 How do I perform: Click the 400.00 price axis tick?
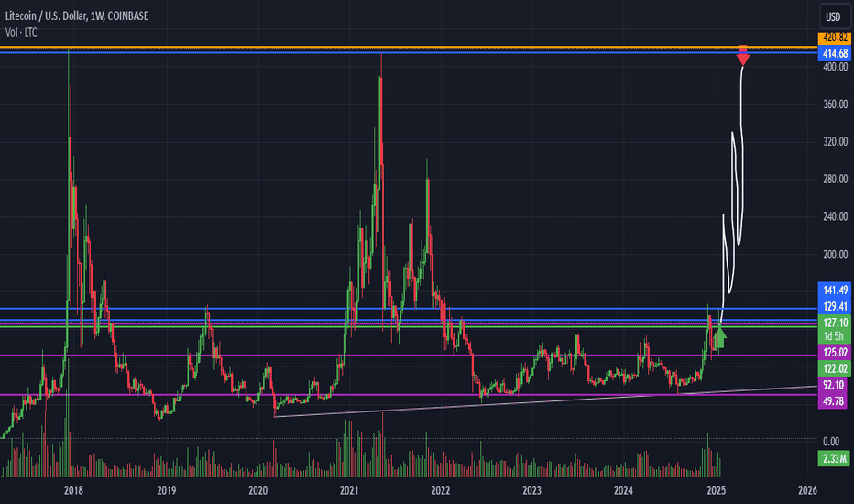coord(835,67)
